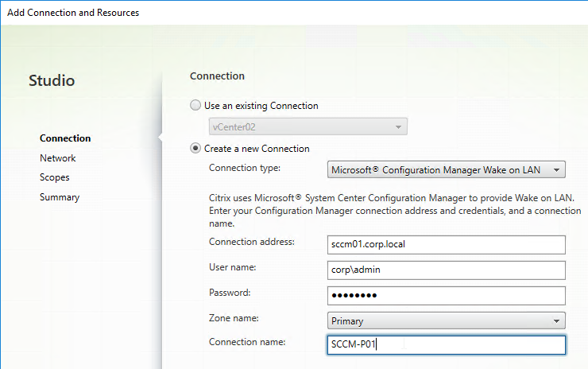
Task: Open the vCenter02 existing connection dropdown
Action: point(308,127)
